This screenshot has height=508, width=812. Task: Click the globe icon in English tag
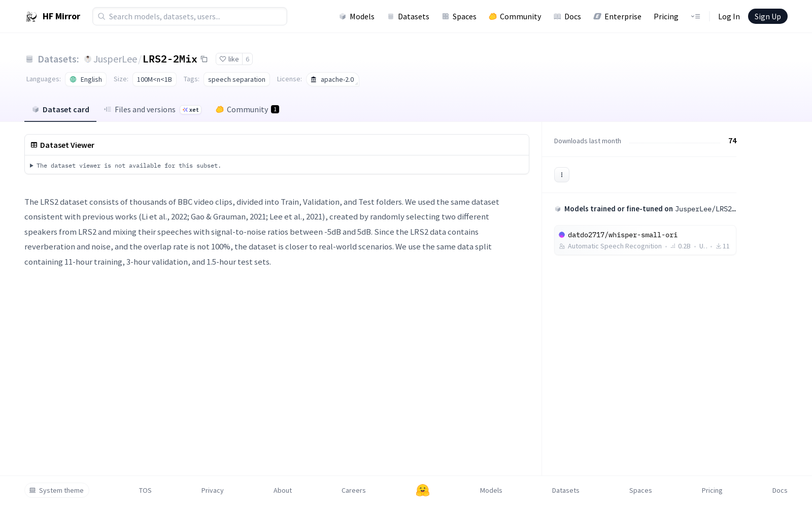point(73,79)
